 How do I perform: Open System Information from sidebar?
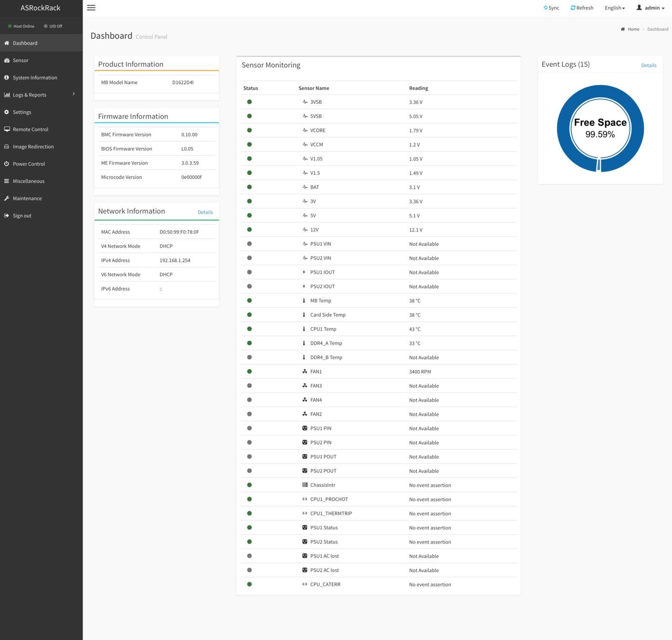(41, 78)
